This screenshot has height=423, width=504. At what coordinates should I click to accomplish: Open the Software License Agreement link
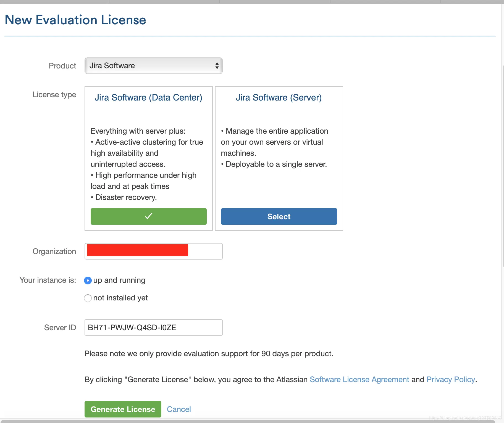(359, 379)
